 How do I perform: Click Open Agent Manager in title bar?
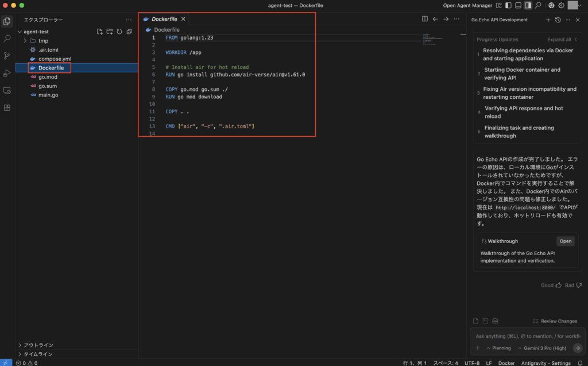467,5
